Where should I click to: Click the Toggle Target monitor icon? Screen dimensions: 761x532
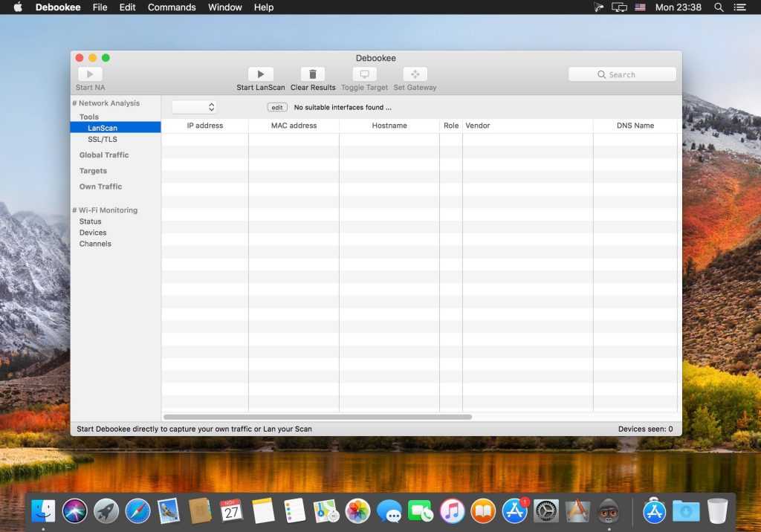[364, 74]
